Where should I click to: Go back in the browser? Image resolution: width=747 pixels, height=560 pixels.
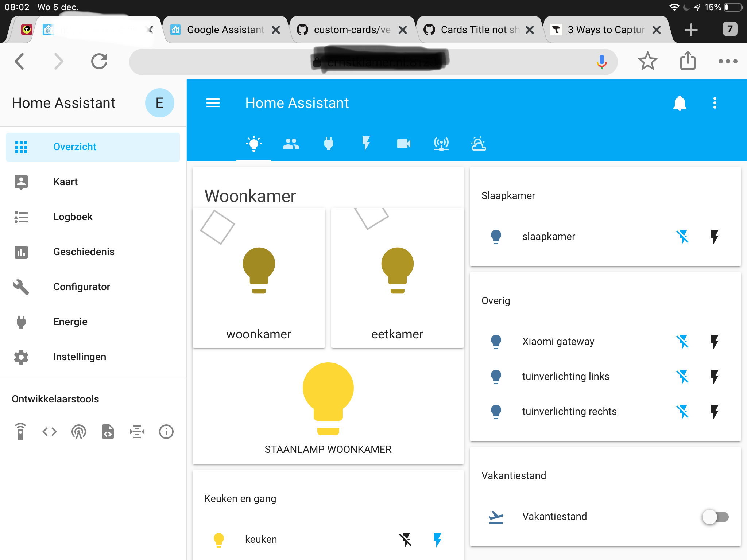coord(20,61)
